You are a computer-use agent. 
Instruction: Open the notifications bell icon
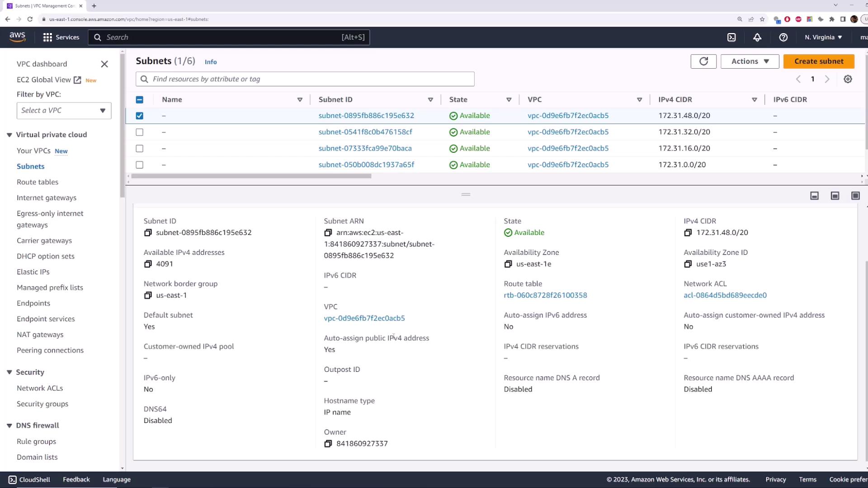(757, 38)
